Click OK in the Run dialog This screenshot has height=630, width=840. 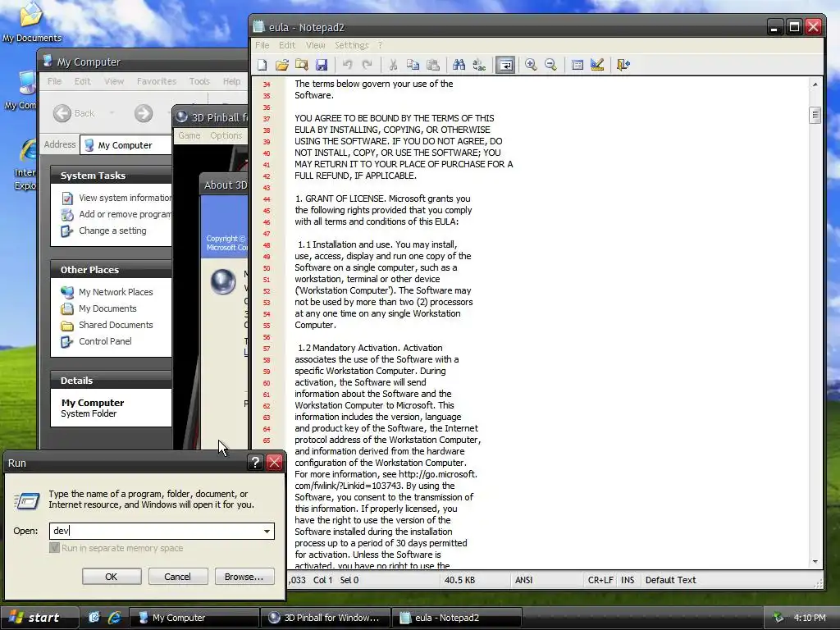pyautogui.click(x=112, y=577)
